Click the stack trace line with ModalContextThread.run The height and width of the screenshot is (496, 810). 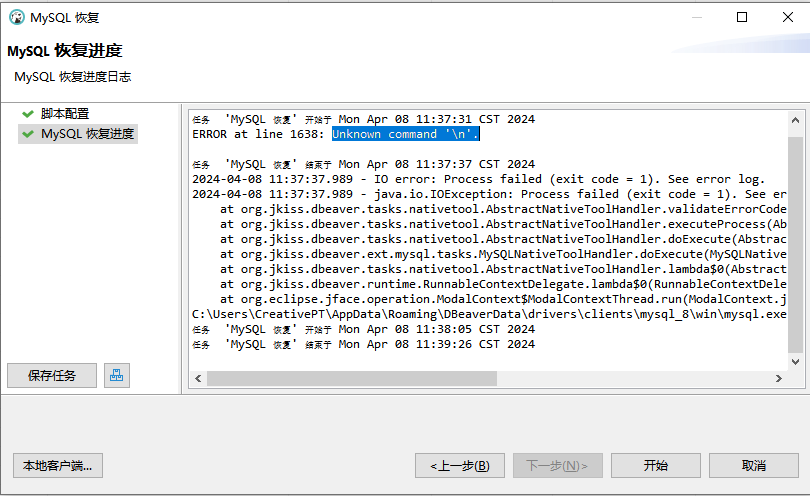[503, 299]
